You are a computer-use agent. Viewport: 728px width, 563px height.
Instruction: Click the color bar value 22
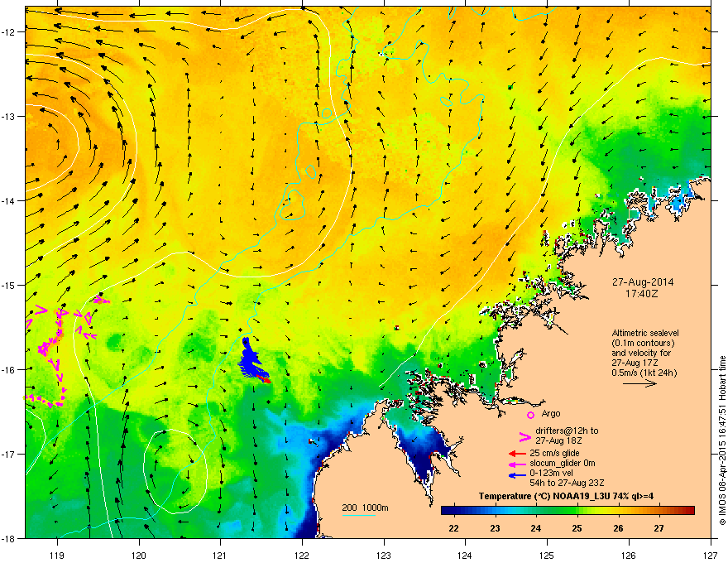tap(453, 528)
